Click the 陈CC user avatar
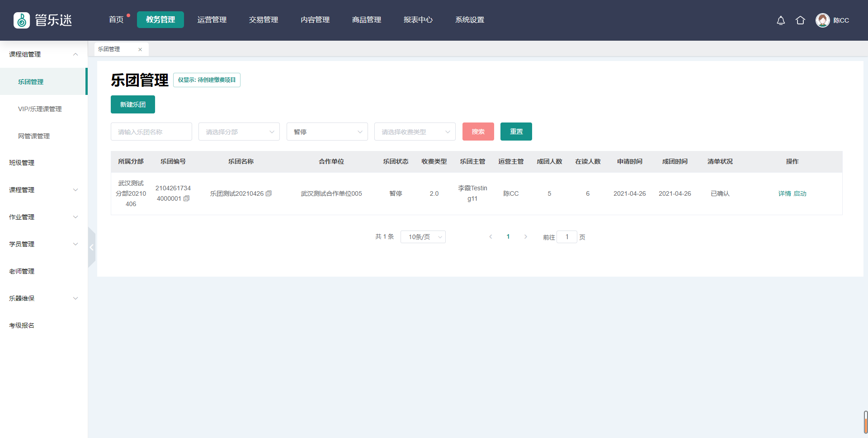The height and width of the screenshot is (438, 868). tap(822, 20)
